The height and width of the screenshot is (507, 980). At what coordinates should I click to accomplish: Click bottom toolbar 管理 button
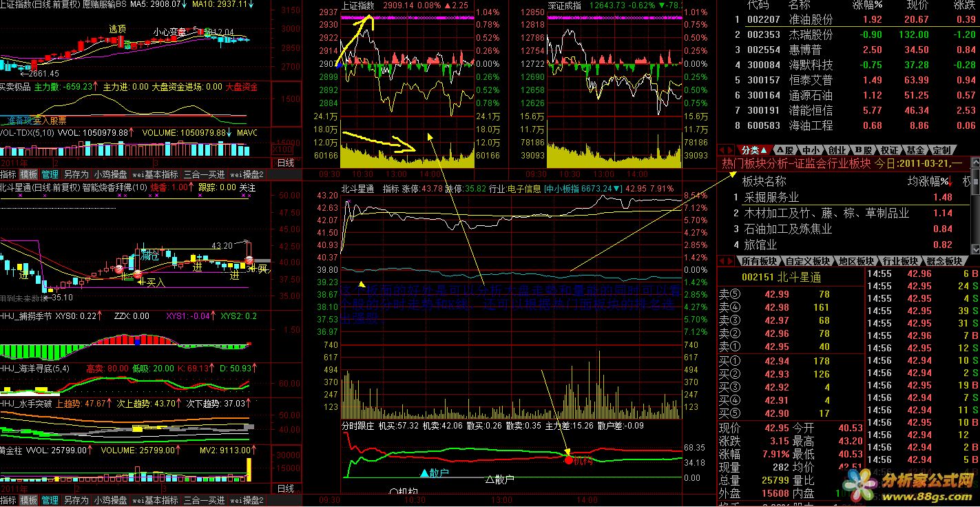click(x=50, y=500)
